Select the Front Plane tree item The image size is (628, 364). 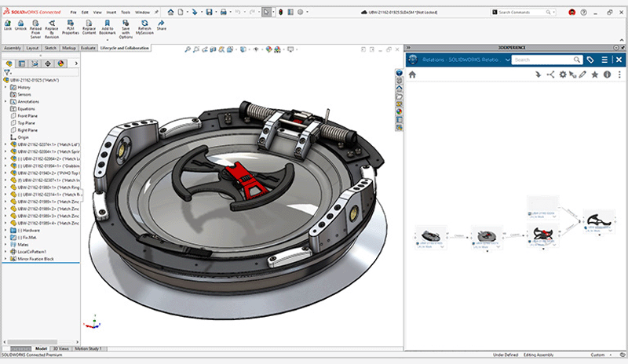[x=28, y=115]
